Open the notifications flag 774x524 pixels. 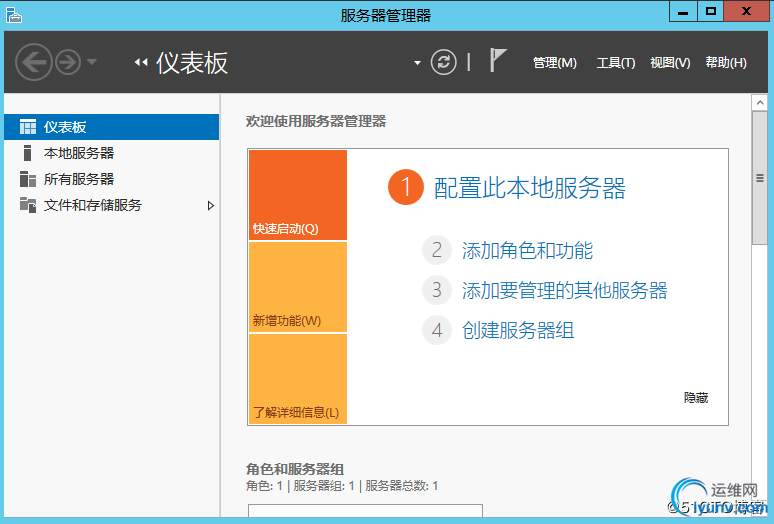click(x=498, y=61)
